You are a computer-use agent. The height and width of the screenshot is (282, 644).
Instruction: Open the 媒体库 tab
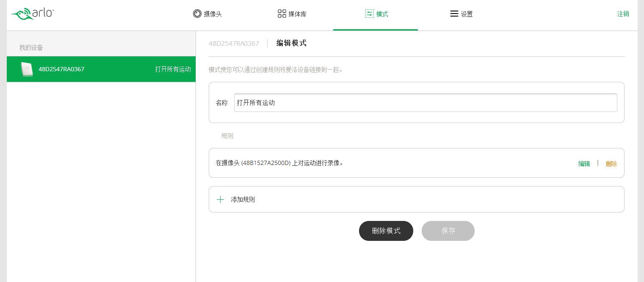297,14
